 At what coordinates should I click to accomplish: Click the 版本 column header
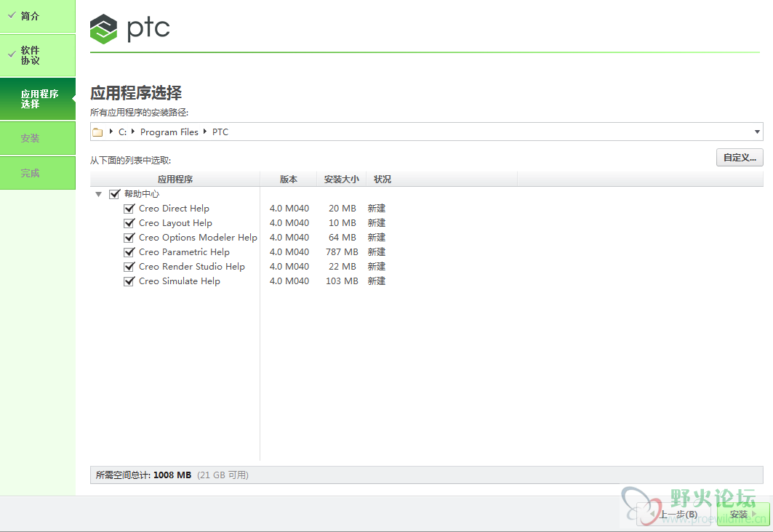289,180
